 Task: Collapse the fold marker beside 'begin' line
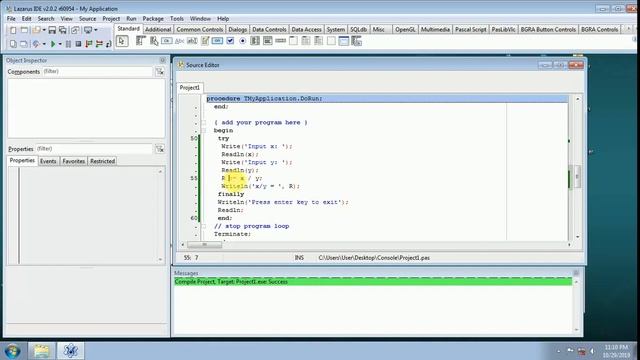(x=203, y=130)
